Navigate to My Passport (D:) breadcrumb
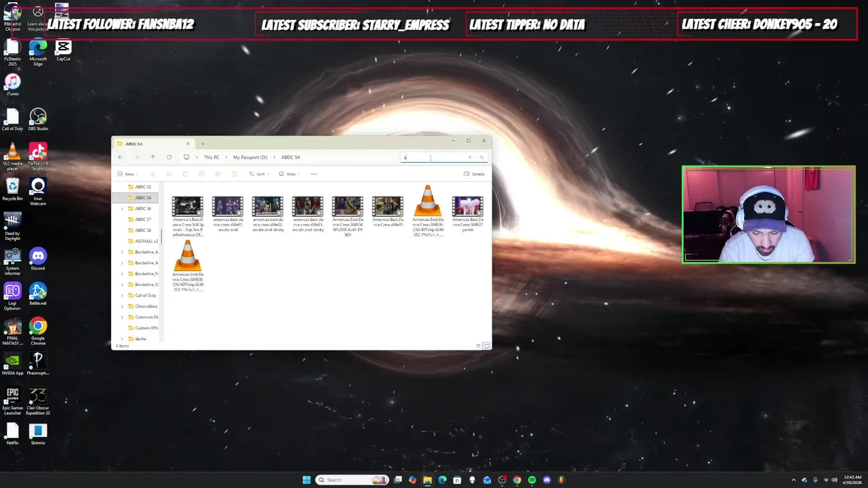868x488 pixels. tap(250, 157)
